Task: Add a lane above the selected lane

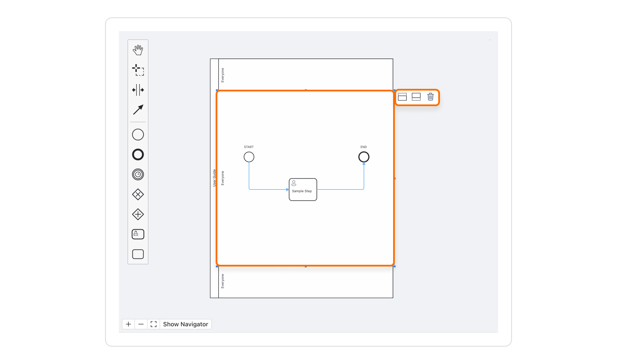Action: click(402, 97)
